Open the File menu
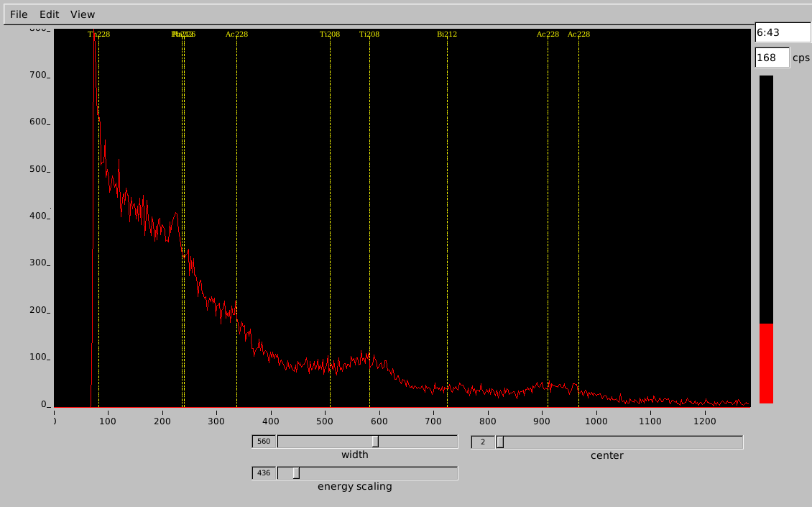812x507 pixels. click(19, 14)
